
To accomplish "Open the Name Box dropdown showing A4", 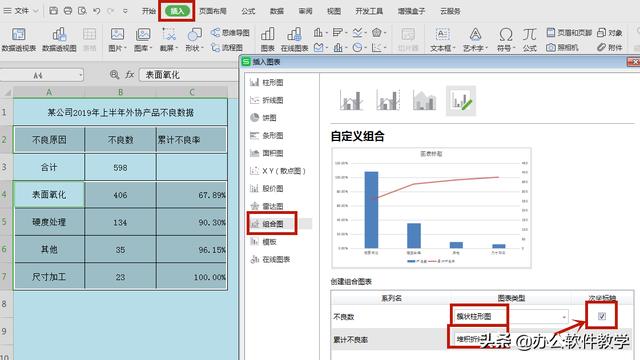I will 80,75.
